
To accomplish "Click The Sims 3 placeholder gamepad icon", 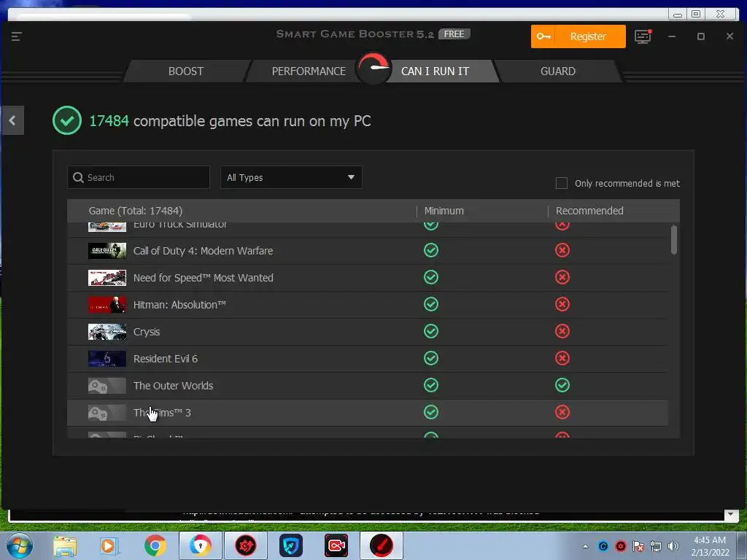I will (x=107, y=413).
